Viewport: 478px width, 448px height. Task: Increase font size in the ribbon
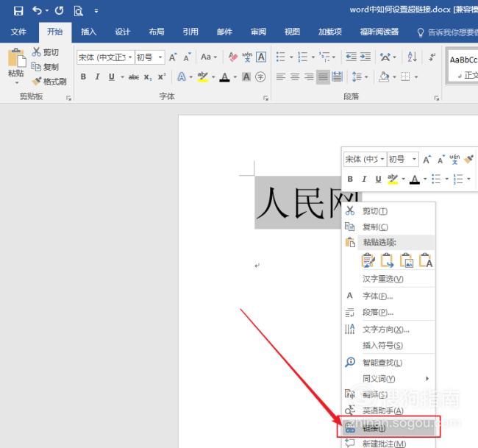[173, 57]
